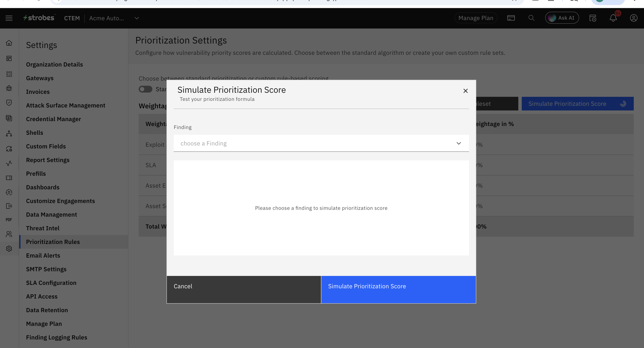Click the PDF reports sidebar icon
Screen dimensions: 644x348
coord(9,220)
